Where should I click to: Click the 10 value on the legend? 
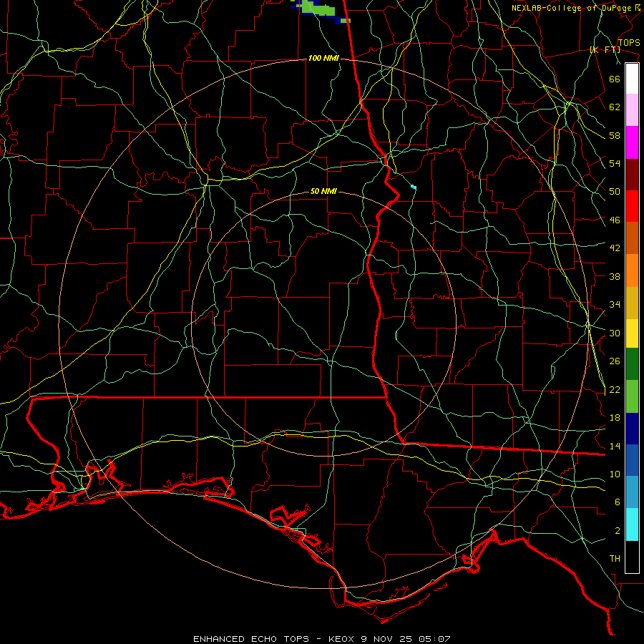click(615, 474)
